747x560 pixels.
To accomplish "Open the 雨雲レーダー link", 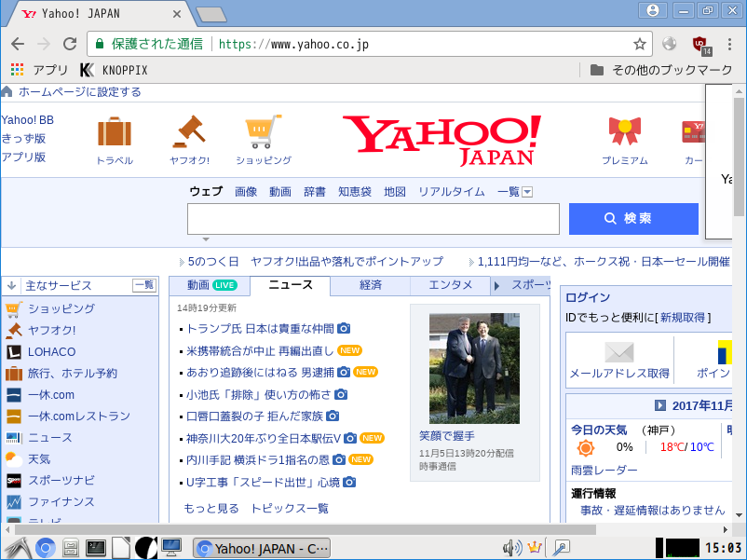I will click(604, 471).
